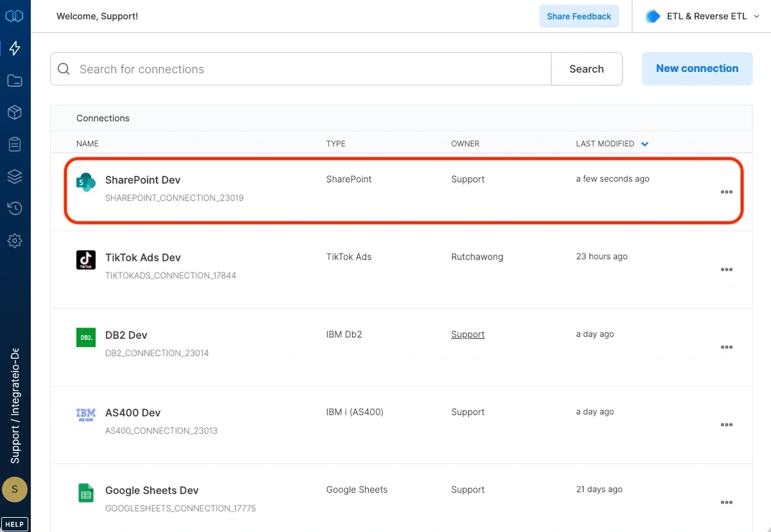The width and height of the screenshot is (771, 532).
Task: Click the Search button
Action: point(587,69)
